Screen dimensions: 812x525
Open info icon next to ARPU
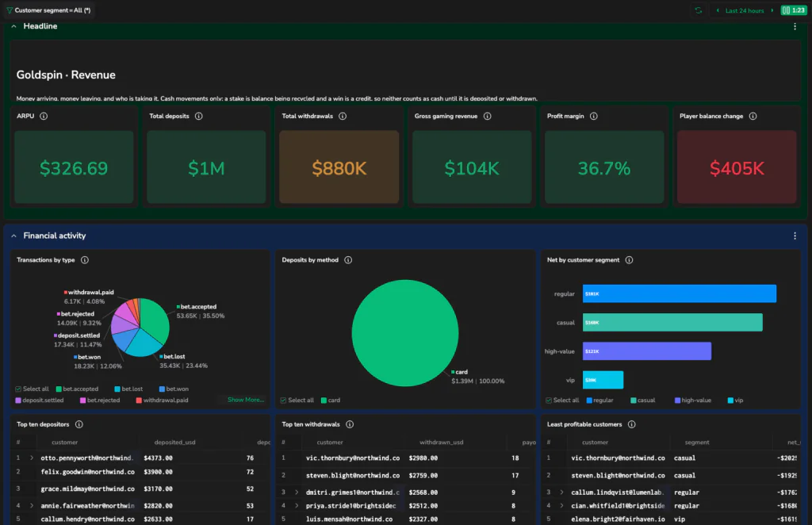(x=44, y=116)
